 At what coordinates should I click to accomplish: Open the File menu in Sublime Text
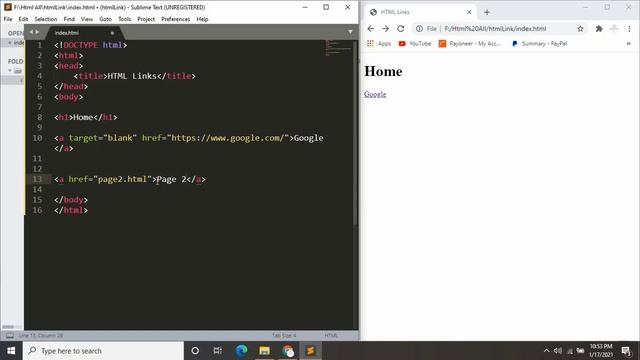(8, 19)
